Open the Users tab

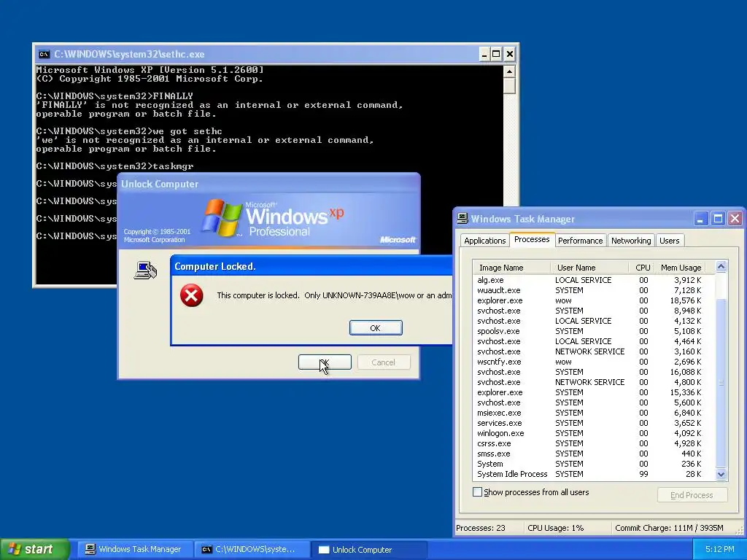click(x=670, y=241)
